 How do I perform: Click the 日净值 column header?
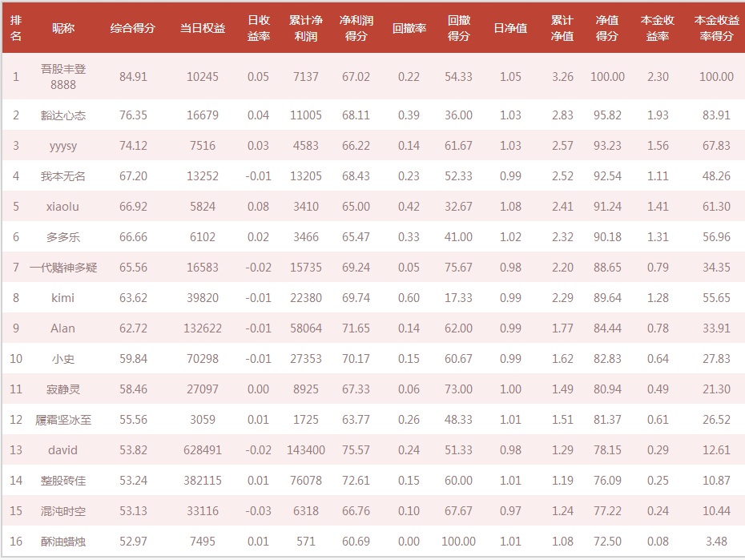click(x=510, y=28)
